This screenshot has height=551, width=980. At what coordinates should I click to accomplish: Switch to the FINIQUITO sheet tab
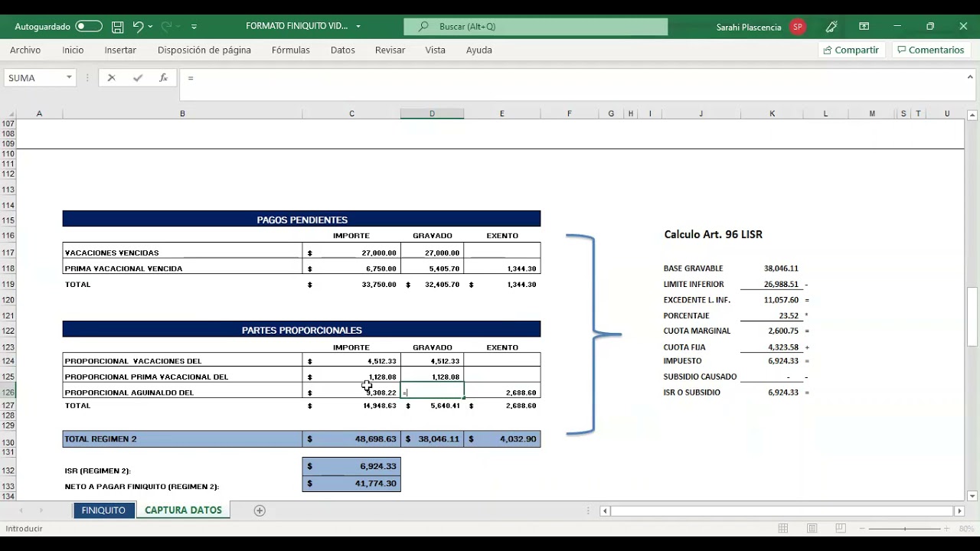click(x=103, y=510)
